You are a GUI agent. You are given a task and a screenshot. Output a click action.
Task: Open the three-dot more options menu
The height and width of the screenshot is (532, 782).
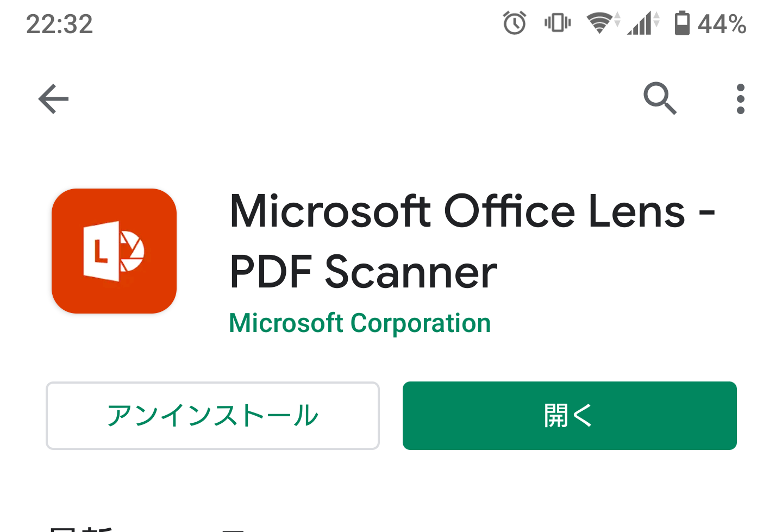click(740, 99)
